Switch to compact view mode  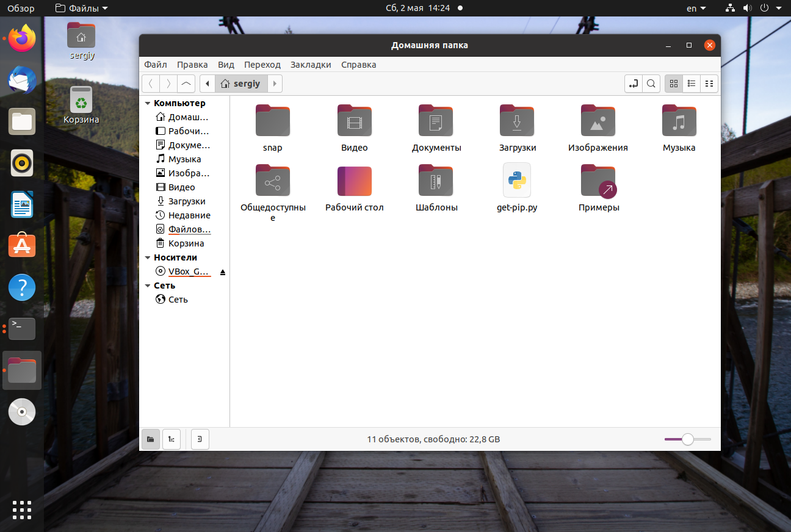(x=709, y=84)
